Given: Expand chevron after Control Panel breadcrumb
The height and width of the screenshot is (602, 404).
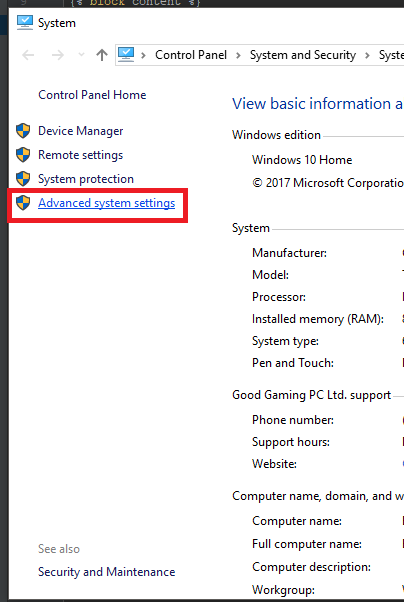Looking at the screenshot, I should [x=238, y=55].
